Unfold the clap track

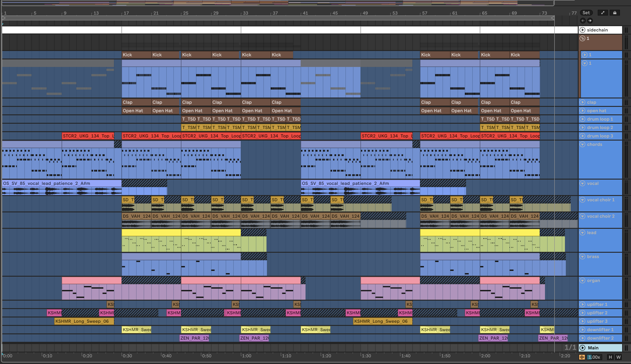click(x=582, y=102)
